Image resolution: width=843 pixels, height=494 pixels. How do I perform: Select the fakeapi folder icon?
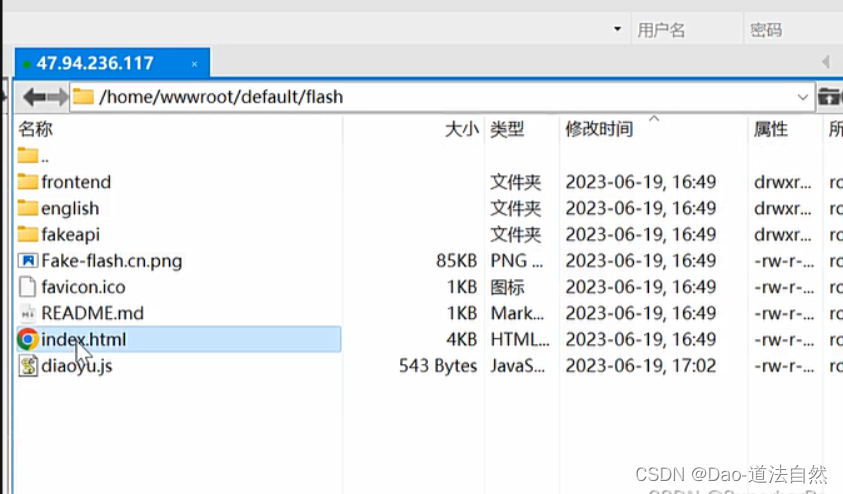[27, 234]
